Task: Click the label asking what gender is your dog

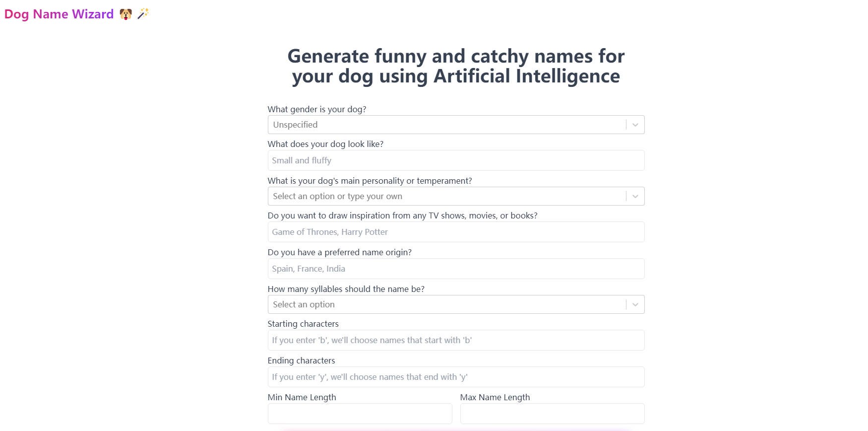Action: 316,109
